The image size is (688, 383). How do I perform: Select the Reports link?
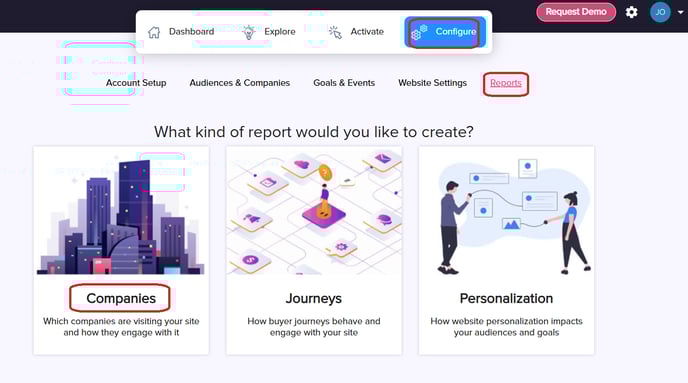505,83
